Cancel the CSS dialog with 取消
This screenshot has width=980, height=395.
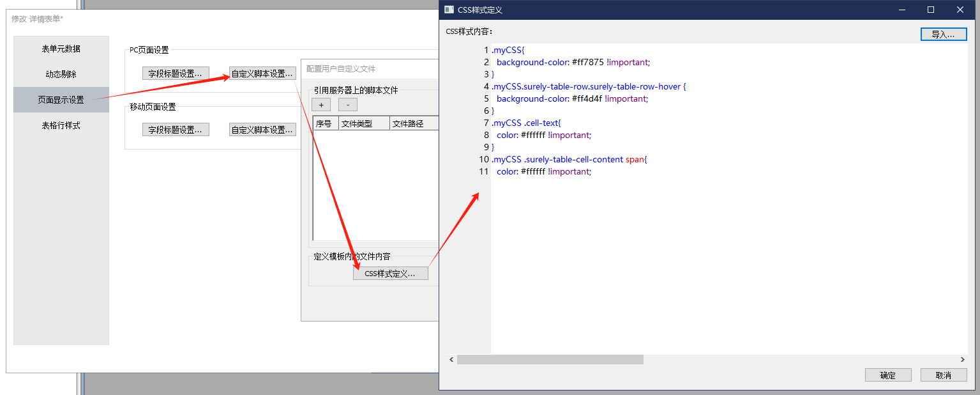[943, 375]
